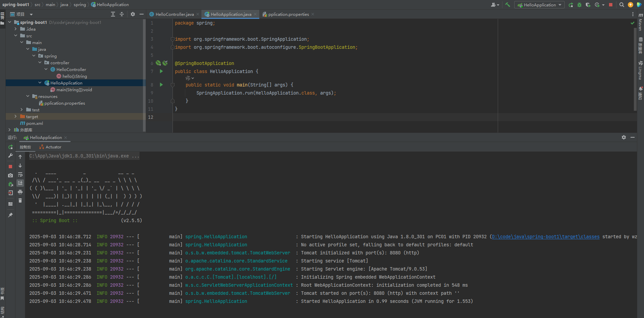Image resolution: width=644 pixels, height=318 pixels.
Task: Click the run gutter arrow beside main method
Action: click(x=161, y=85)
